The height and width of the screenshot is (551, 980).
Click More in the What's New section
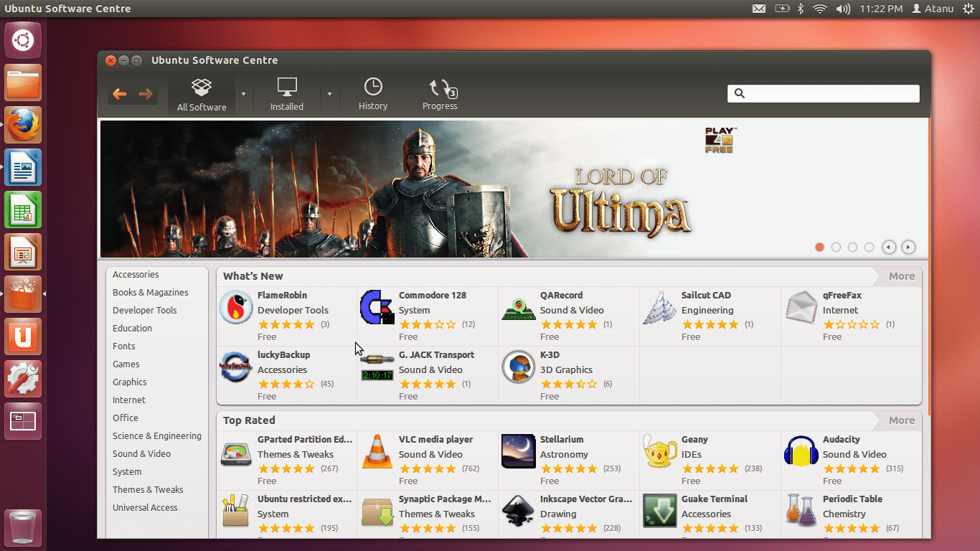click(x=902, y=276)
